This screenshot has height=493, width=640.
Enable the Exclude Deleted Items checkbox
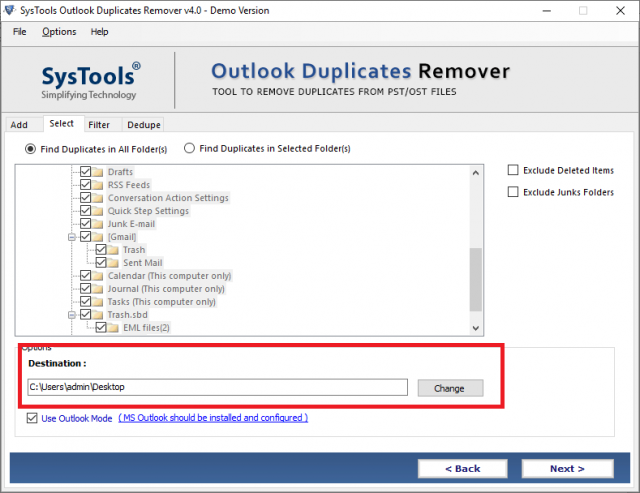(514, 170)
